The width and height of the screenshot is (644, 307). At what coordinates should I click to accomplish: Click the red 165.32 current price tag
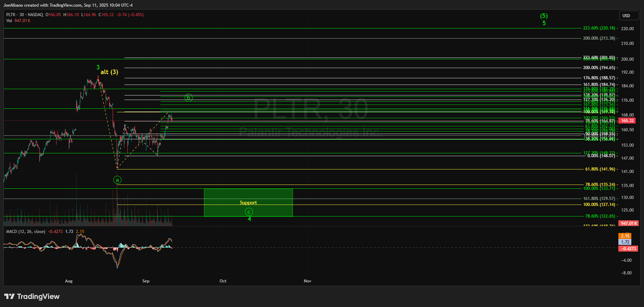tap(627, 121)
